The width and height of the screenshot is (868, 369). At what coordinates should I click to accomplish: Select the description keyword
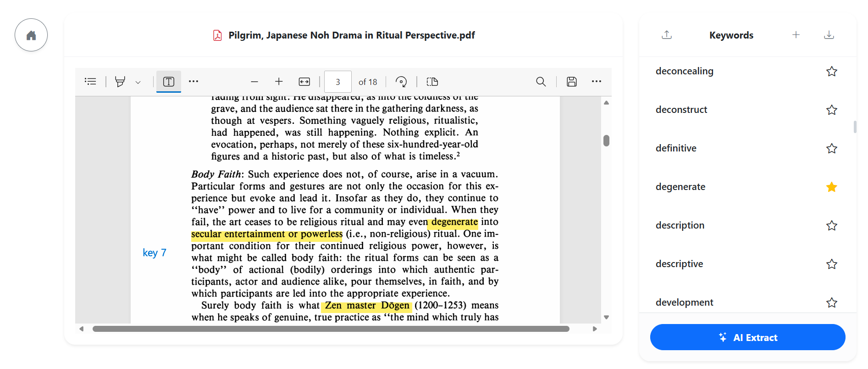[x=680, y=225]
